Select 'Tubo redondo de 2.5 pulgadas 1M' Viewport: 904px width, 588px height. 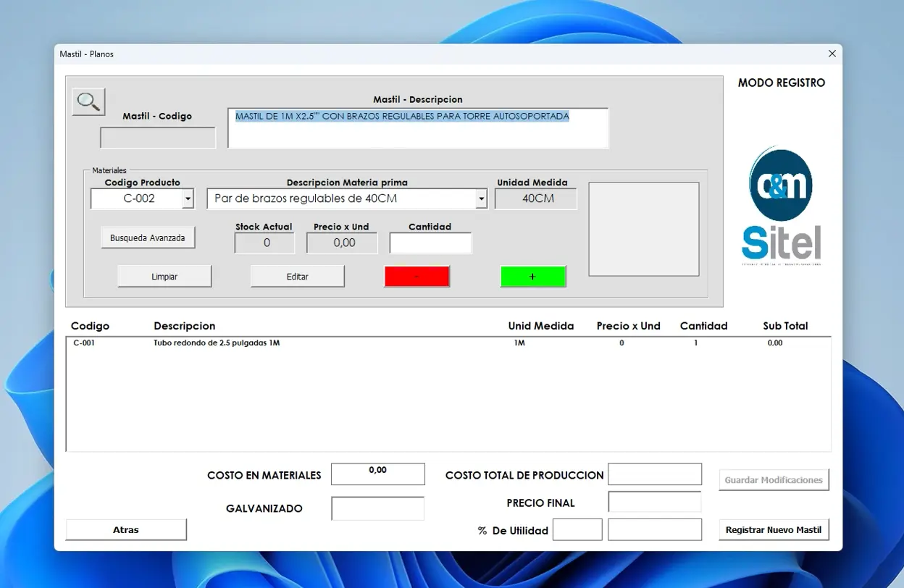pos(217,343)
